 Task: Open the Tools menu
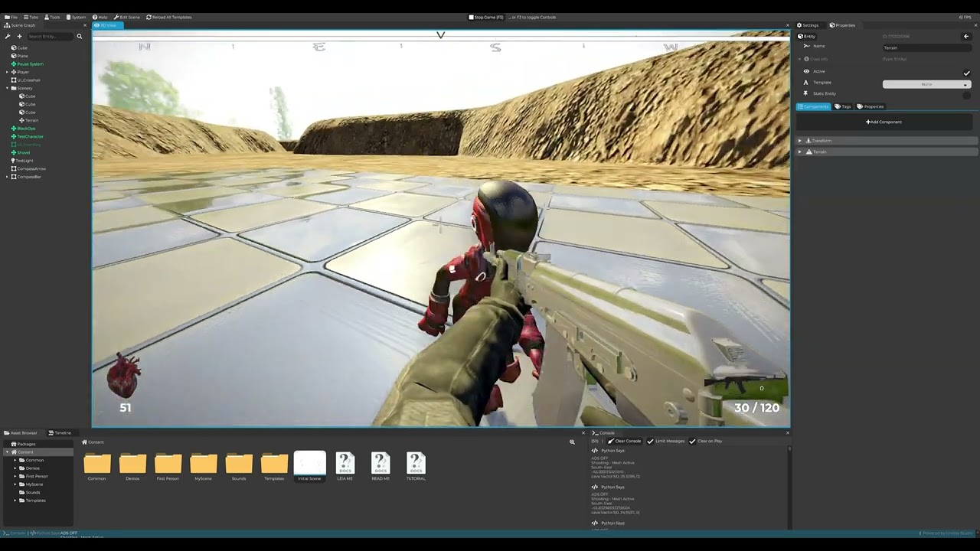click(52, 17)
